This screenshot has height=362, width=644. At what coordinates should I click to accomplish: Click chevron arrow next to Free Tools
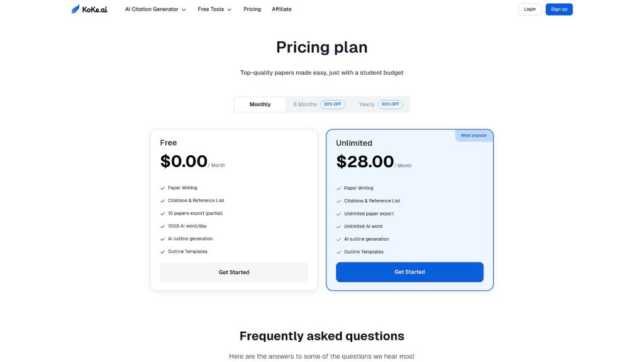pos(230,9)
